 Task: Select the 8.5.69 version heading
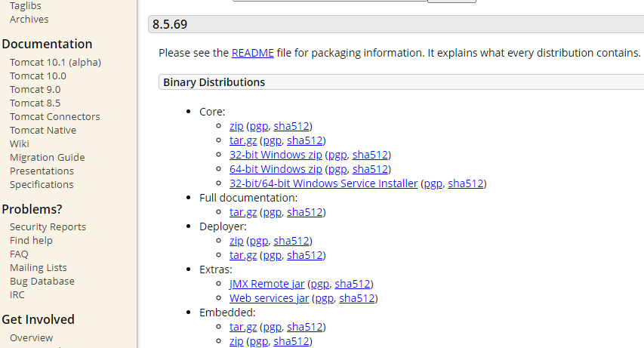tap(170, 24)
